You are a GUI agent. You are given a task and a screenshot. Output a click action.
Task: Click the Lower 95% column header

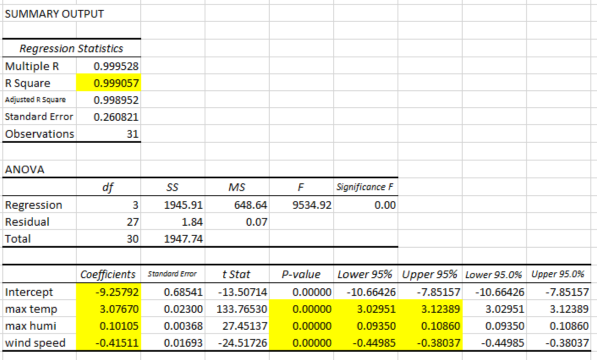tap(365, 274)
